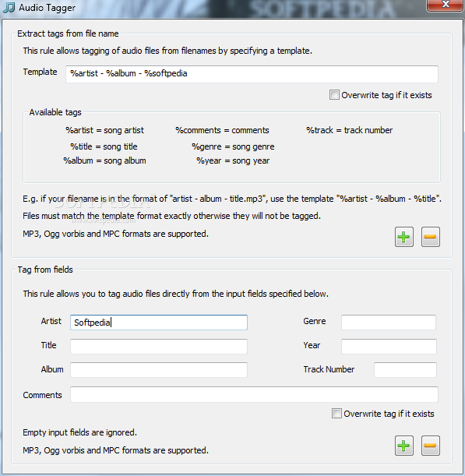465x476 pixels.
Task: Click the '%artist = song artist' tag text
Action: pyautogui.click(x=104, y=130)
